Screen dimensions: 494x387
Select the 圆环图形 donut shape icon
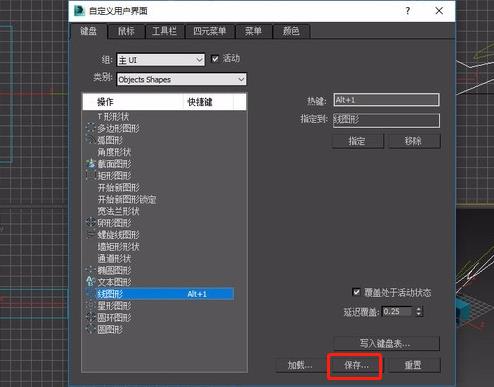click(x=90, y=317)
